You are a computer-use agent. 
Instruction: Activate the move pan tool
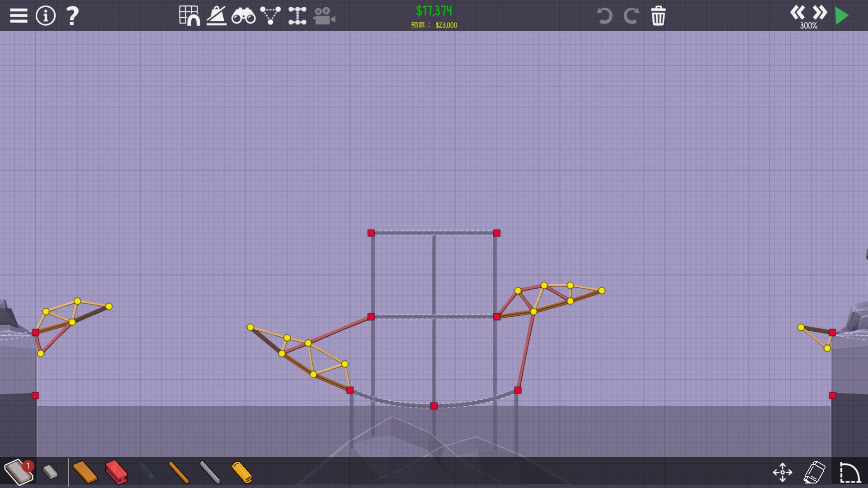783,472
